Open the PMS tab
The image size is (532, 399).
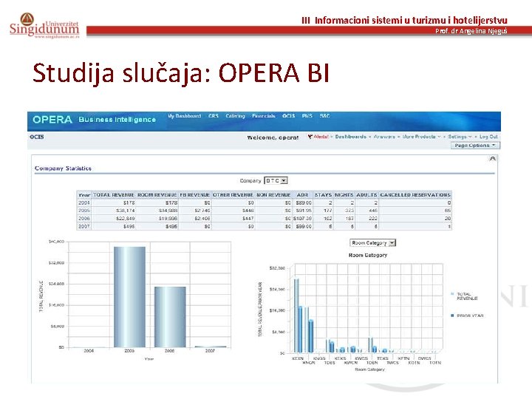click(x=307, y=116)
